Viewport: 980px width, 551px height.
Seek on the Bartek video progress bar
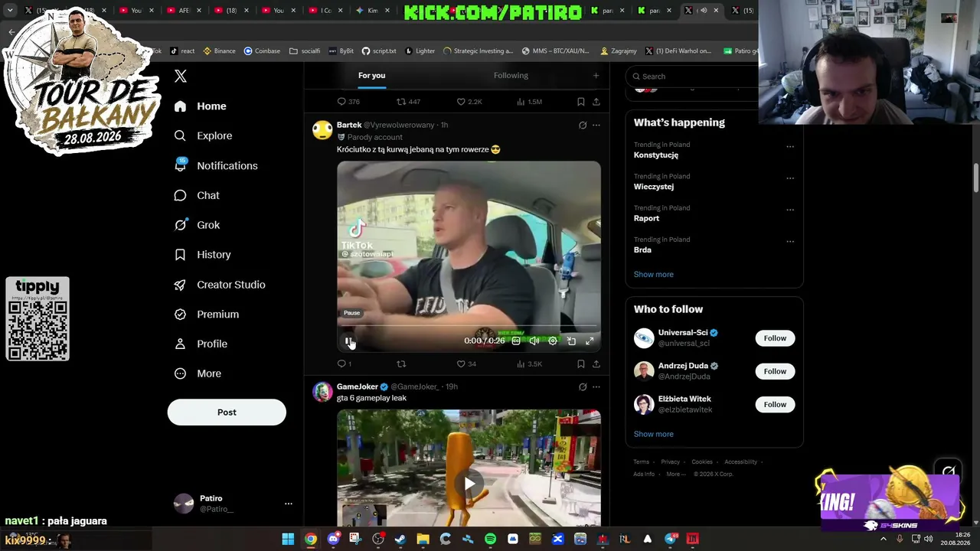pyautogui.click(x=469, y=327)
